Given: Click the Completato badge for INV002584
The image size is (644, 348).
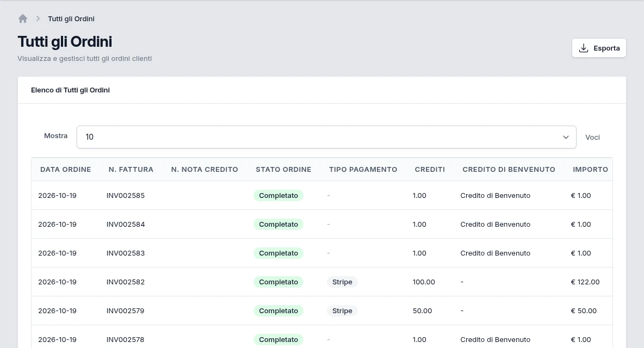Looking at the screenshot, I should (278, 225).
